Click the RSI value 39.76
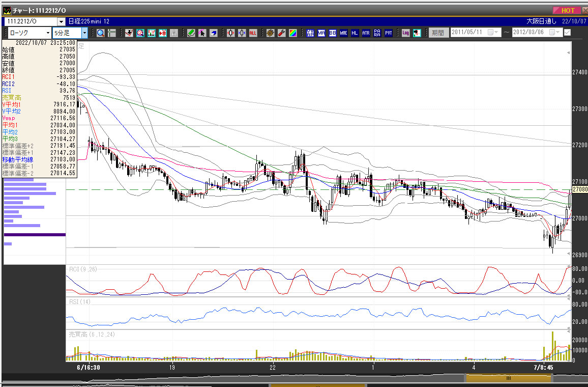This screenshot has width=588, height=387. click(x=68, y=91)
